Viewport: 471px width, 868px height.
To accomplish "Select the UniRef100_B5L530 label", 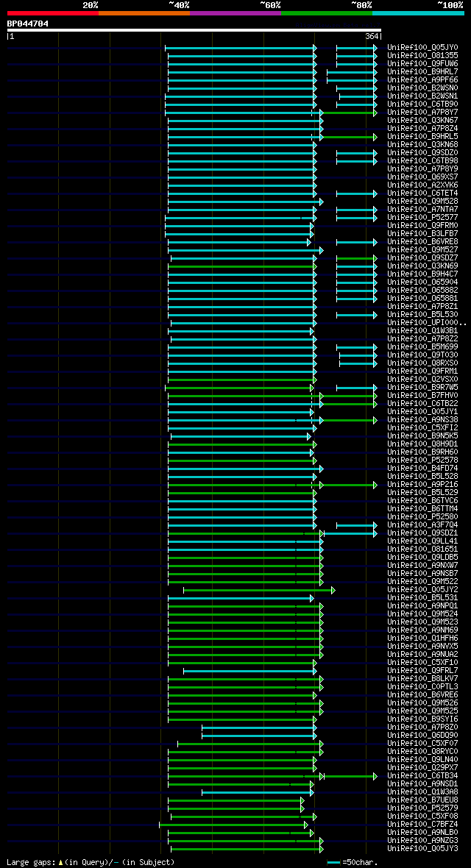I will [x=422, y=314].
